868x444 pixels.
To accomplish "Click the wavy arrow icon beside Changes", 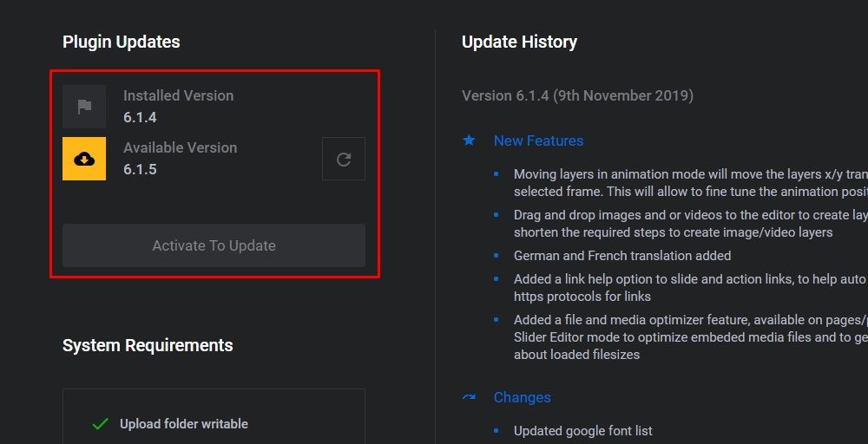I will [x=469, y=397].
